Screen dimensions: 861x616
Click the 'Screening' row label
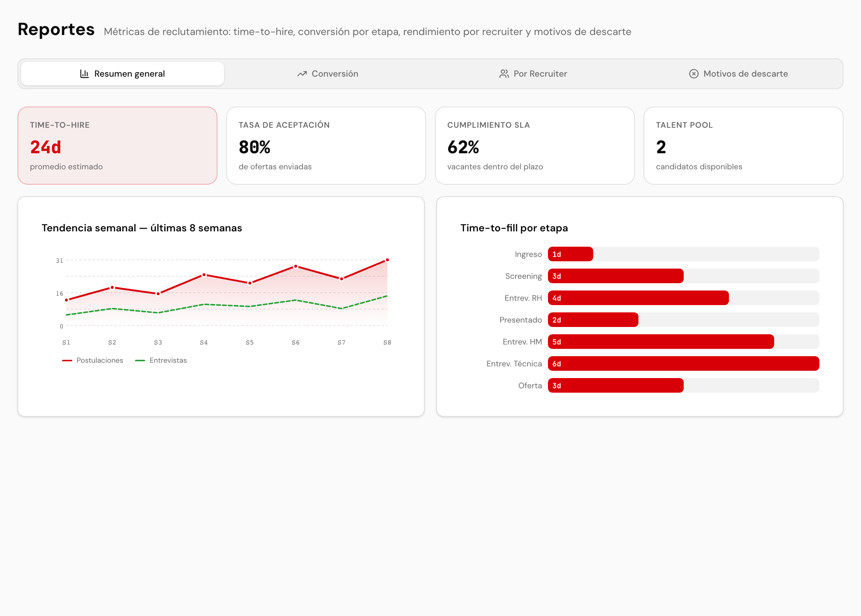pyautogui.click(x=524, y=276)
